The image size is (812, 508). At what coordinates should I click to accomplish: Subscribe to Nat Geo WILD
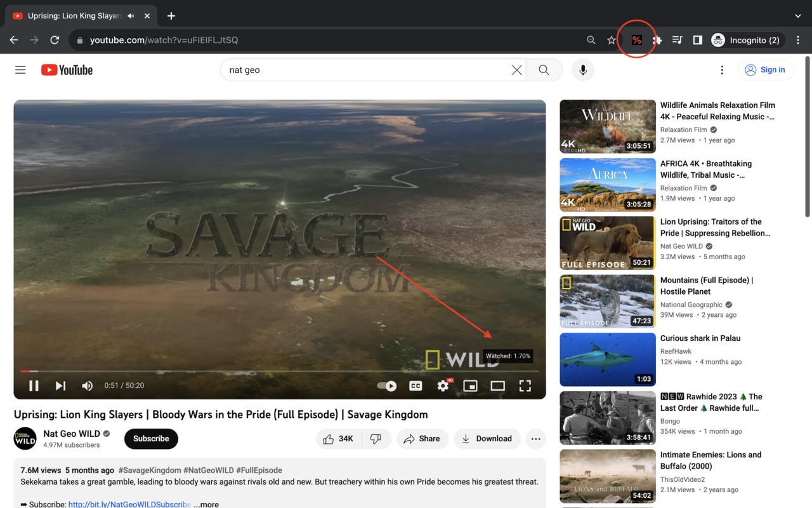(151, 439)
